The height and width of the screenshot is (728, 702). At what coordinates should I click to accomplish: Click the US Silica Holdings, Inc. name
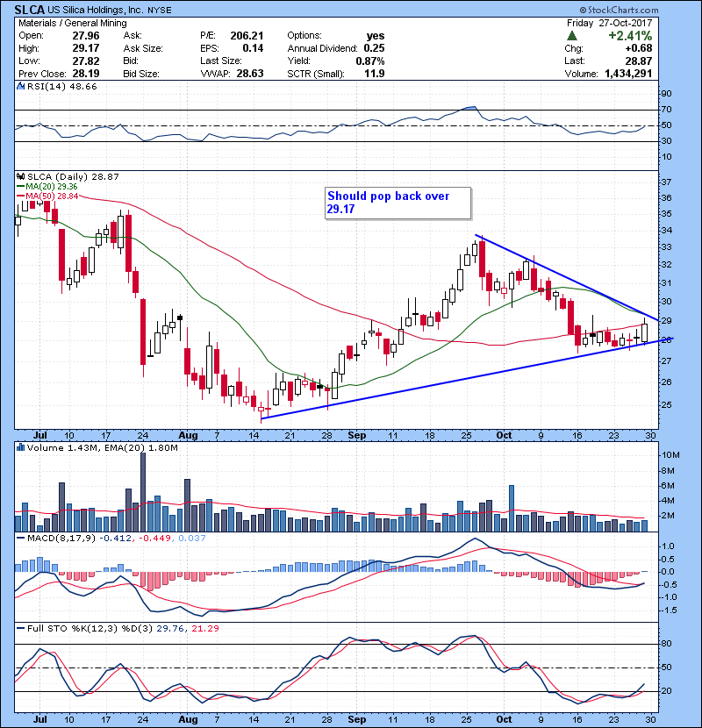point(96,10)
